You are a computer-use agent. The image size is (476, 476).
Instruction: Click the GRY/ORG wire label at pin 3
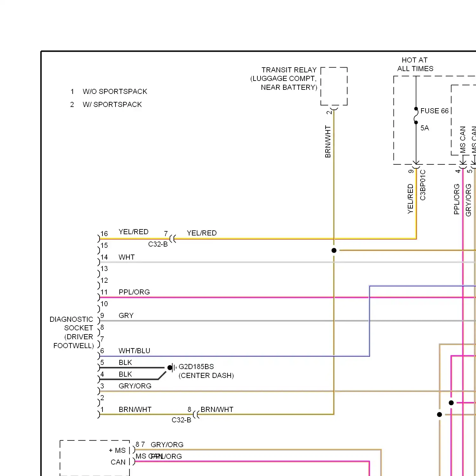click(135, 386)
